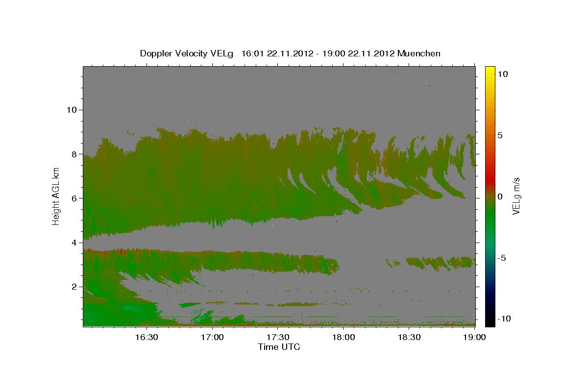Click the colorbar label '10'

click(502, 74)
